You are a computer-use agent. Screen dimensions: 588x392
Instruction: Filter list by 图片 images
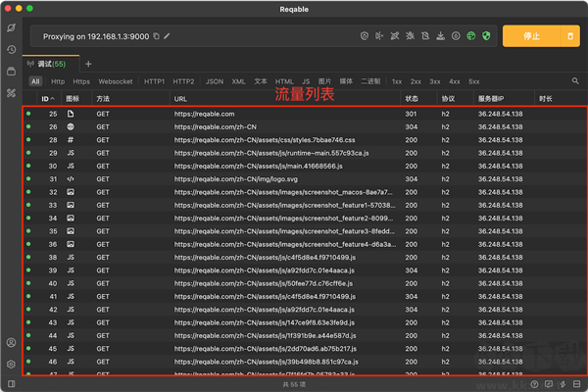coord(324,81)
